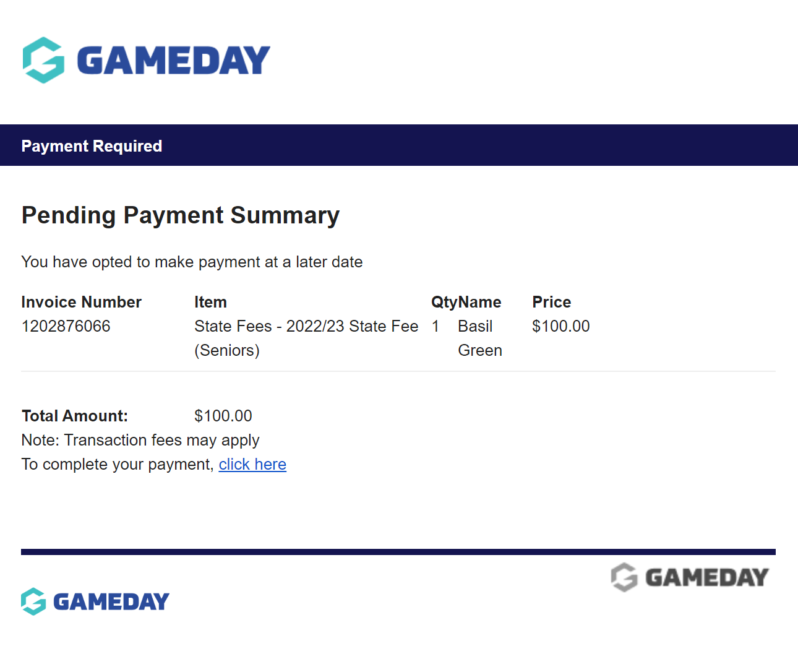
Task: Click the teal hexagon icon in footer left
Action: click(33, 601)
